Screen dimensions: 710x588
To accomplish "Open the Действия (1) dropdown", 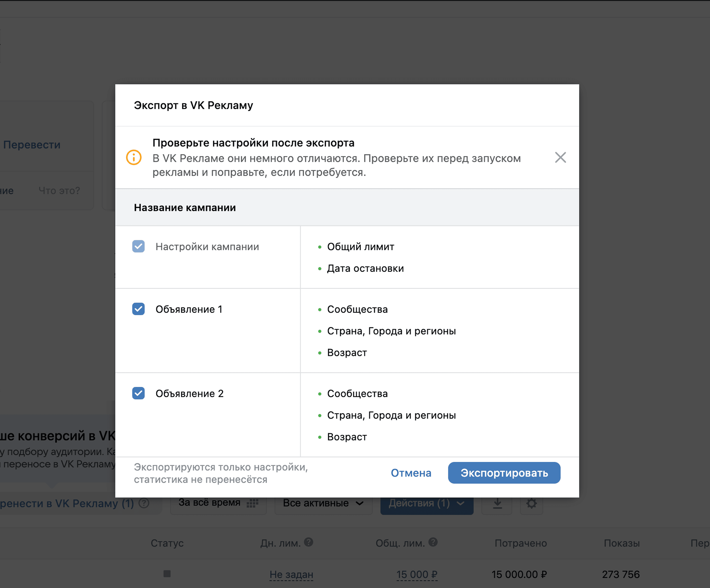I will pyautogui.click(x=426, y=503).
